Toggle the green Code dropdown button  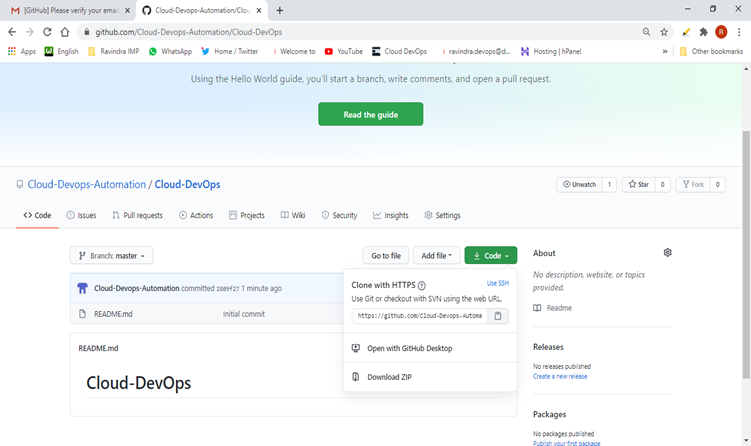click(x=490, y=255)
